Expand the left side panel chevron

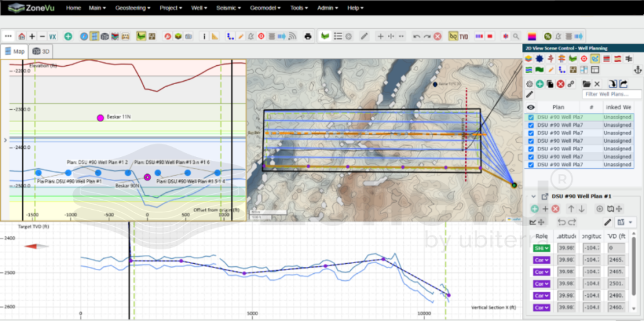click(x=5, y=140)
